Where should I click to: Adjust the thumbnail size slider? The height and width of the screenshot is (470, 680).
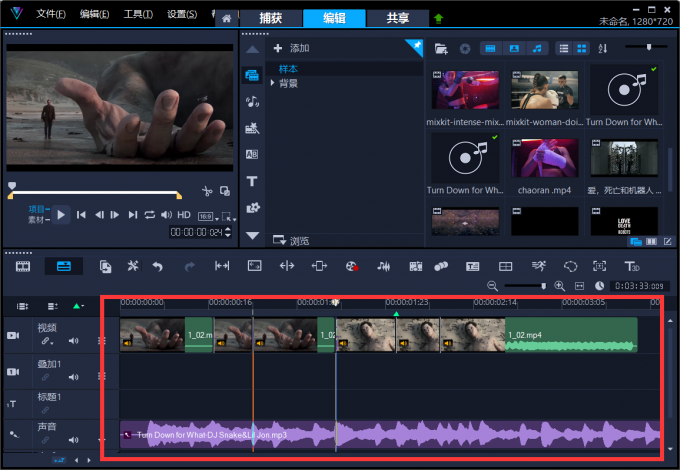648,47
